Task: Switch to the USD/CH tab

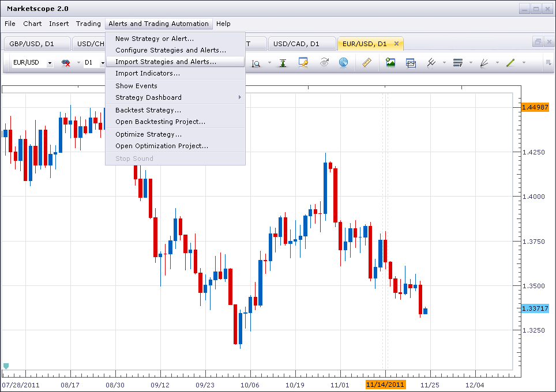Action: (x=89, y=44)
